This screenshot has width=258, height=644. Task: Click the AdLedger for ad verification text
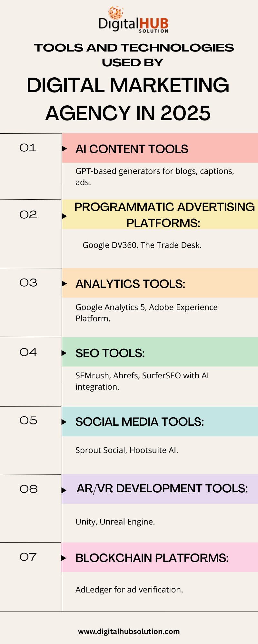coord(129,590)
